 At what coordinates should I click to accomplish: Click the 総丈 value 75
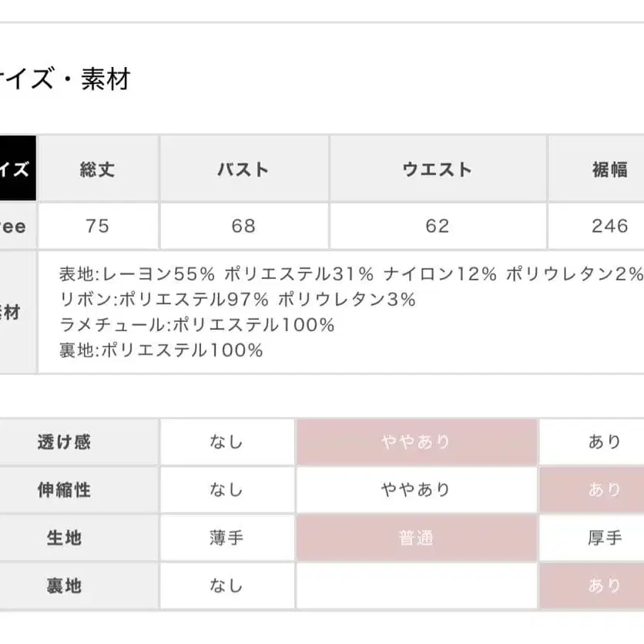(98, 226)
